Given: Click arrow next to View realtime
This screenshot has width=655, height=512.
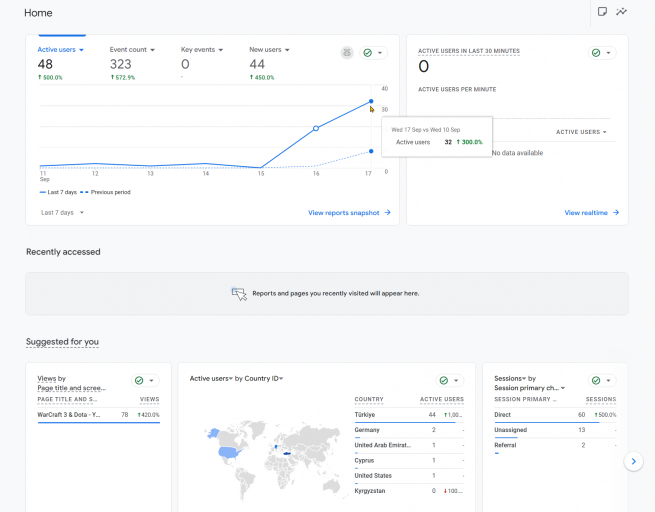Looking at the screenshot, I should 616,213.
